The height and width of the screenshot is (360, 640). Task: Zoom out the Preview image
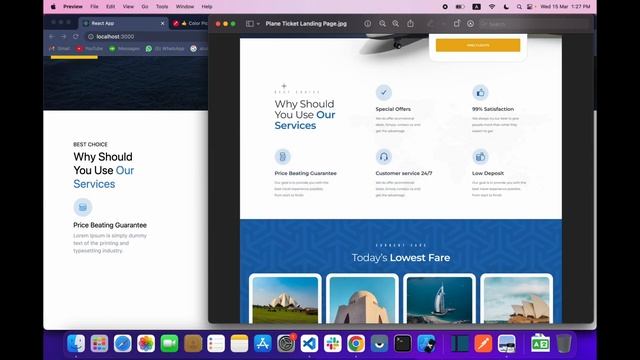pos(382,24)
